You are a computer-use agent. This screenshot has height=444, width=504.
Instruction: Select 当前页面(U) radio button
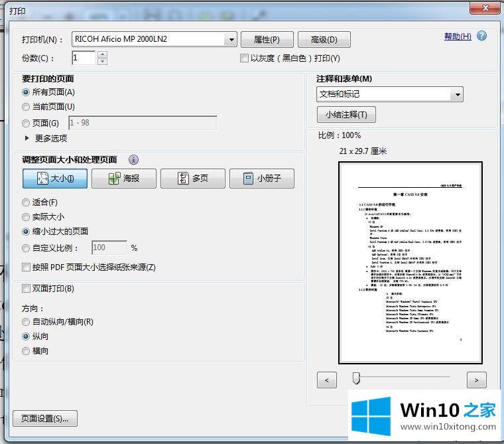coord(26,107)
